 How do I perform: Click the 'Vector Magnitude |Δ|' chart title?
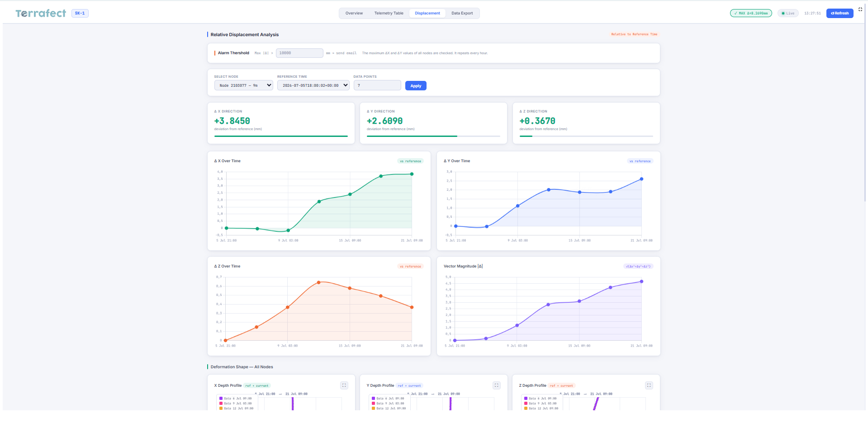463,266
